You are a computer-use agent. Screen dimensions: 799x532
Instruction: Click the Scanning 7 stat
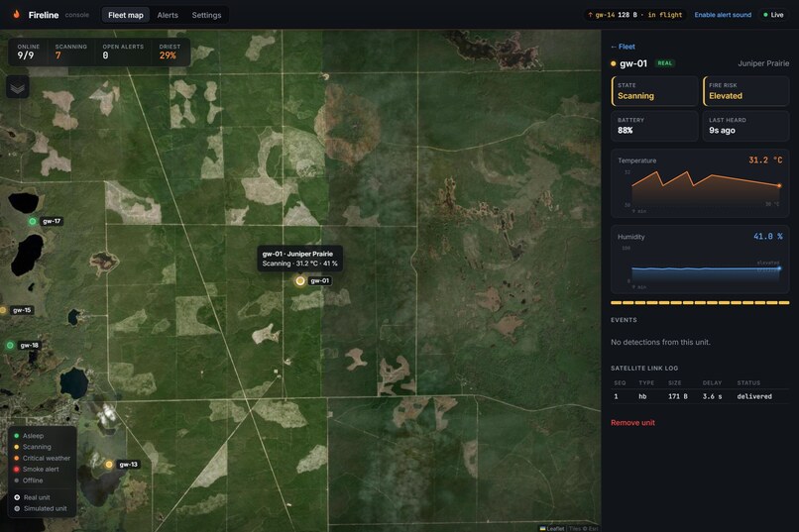70,52
